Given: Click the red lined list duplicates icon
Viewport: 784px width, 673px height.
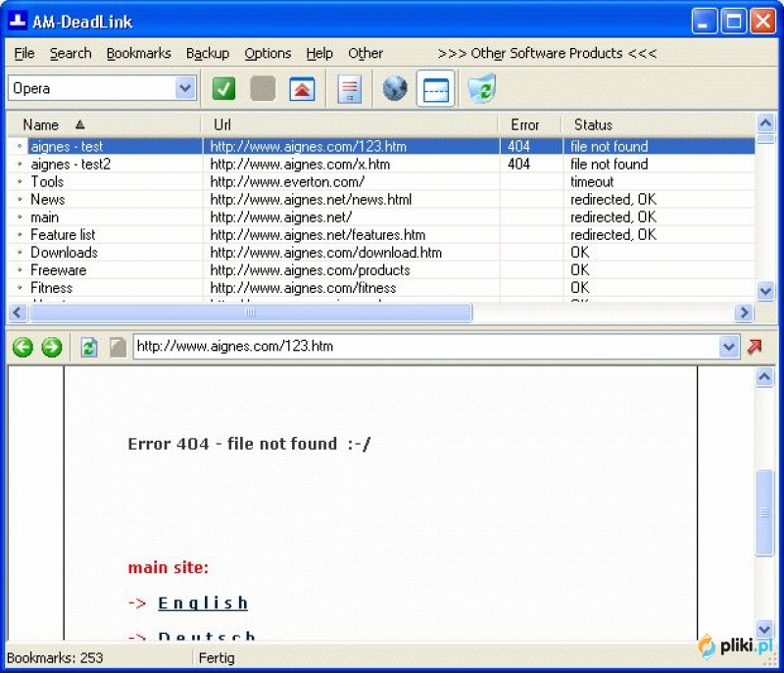Looking at the screenshot, I should 349,89.
